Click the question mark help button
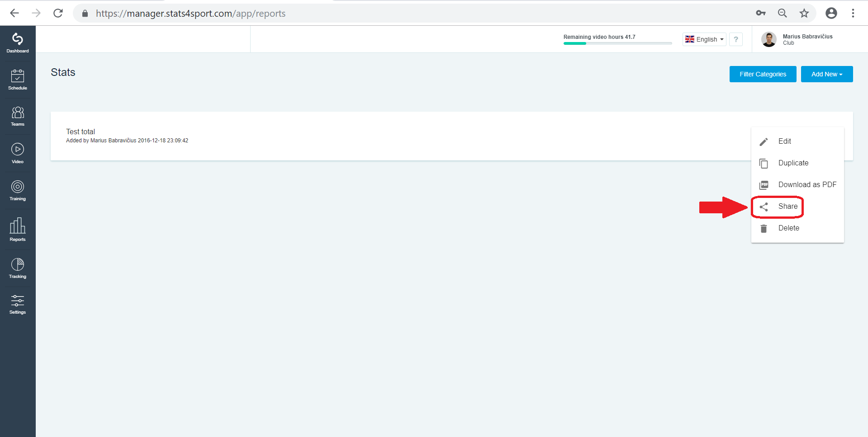868x437 pixels. click(736, 39)
